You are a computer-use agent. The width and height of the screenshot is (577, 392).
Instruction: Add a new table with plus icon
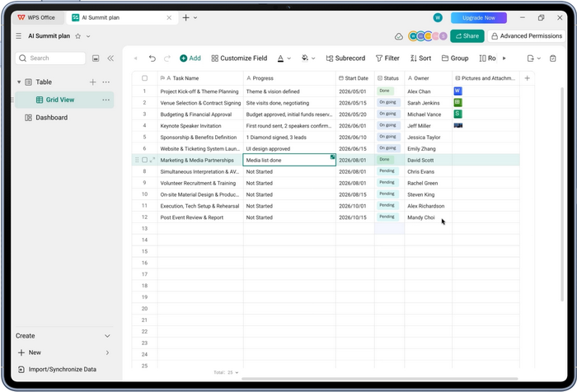pyautogui.click(x=92, y=82)
